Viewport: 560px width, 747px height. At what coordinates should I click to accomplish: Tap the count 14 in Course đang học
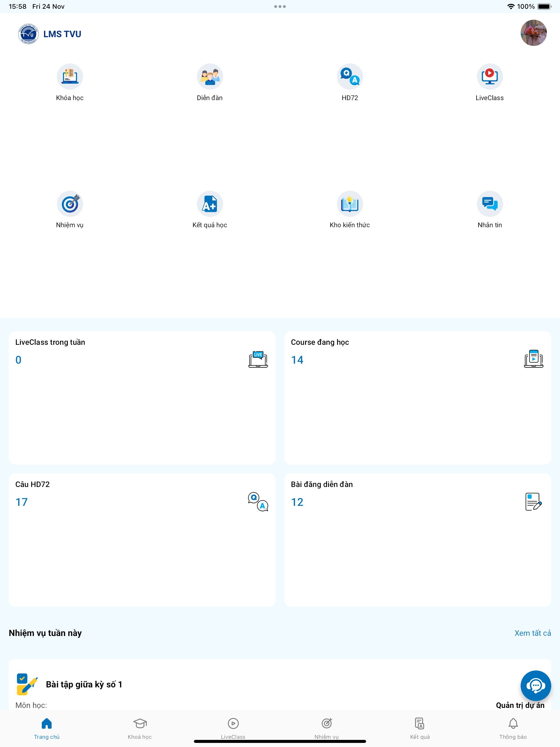(x=297, y=360)
